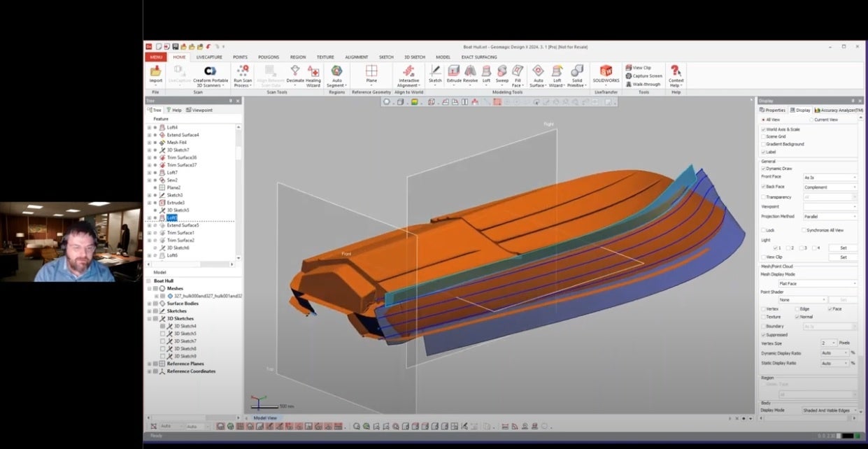This screenshot has width=868, height=449.
Task: Click the Decimate scan tool
Action: coord(295,73)
